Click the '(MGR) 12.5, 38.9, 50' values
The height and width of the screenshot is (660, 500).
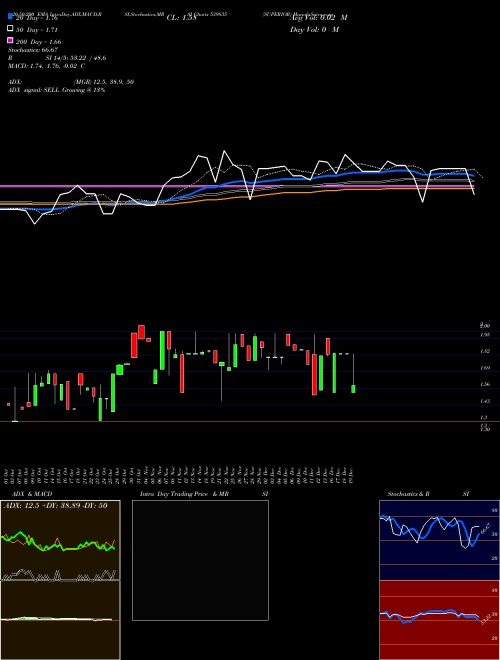click(x=104, y=82)
